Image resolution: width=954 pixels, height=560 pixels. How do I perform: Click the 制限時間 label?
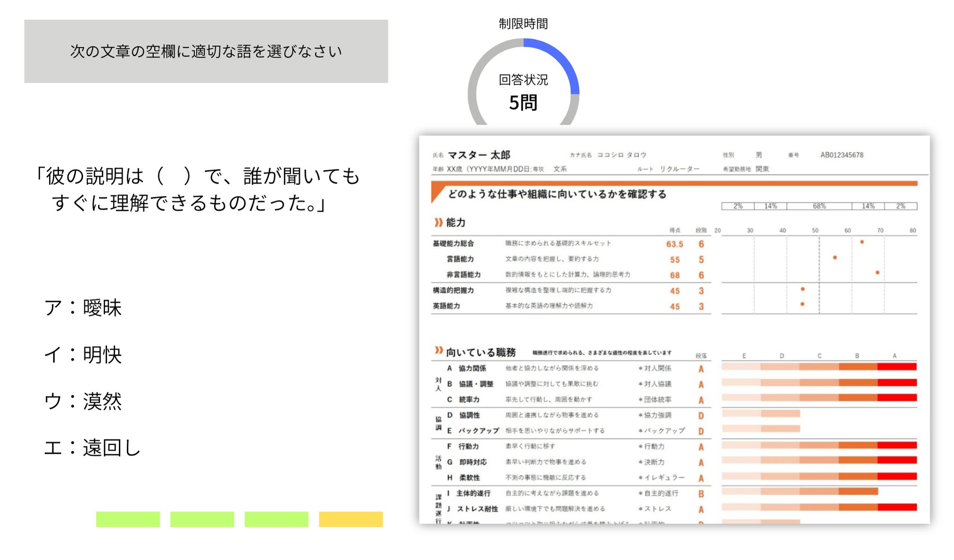523,24
